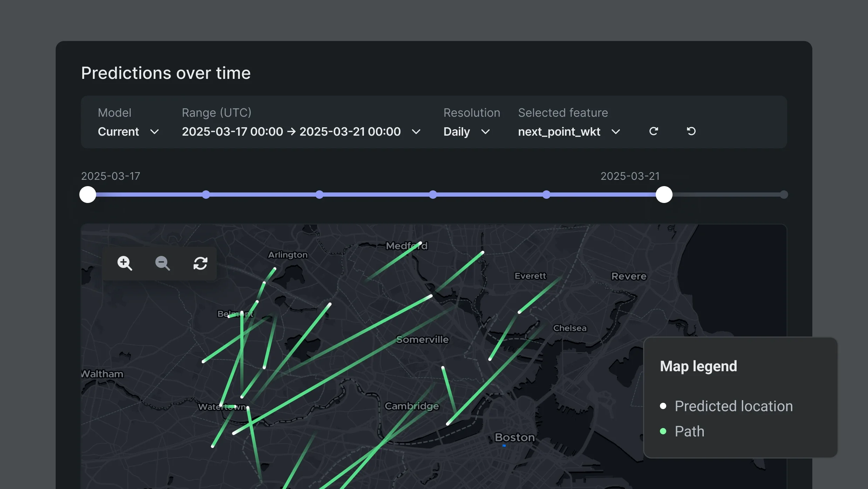
Task: Select the 2025-03-21 date label
Action: pos(629,176)
